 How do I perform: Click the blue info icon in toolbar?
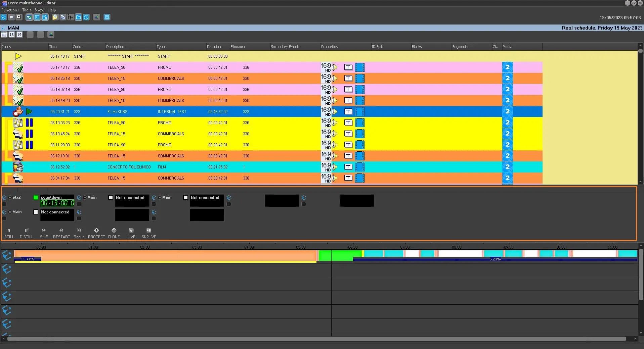coord(86,17)
